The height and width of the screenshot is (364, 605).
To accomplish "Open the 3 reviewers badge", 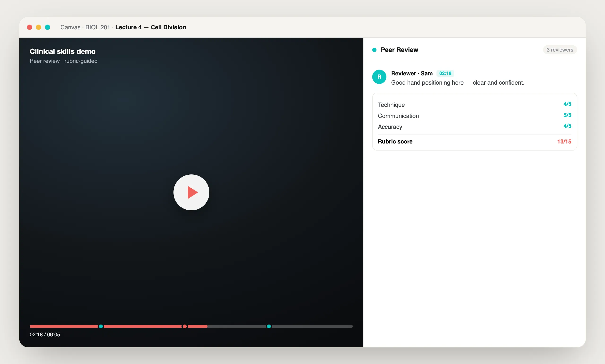I will pyautogui.click(x=560, y=50).
